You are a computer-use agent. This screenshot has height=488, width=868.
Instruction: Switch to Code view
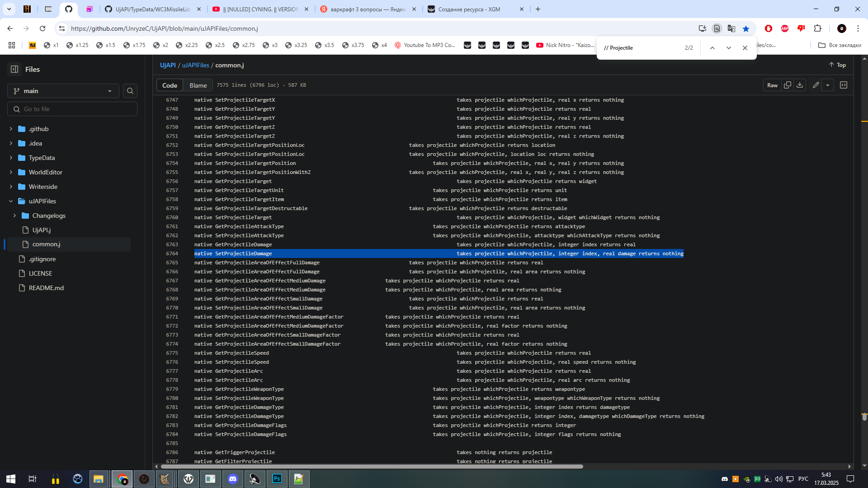coord(170,85)
